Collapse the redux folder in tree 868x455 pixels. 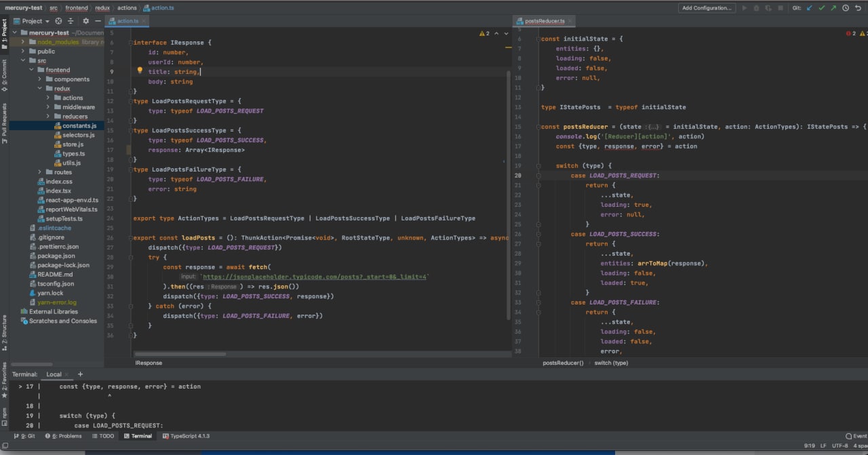40,88
